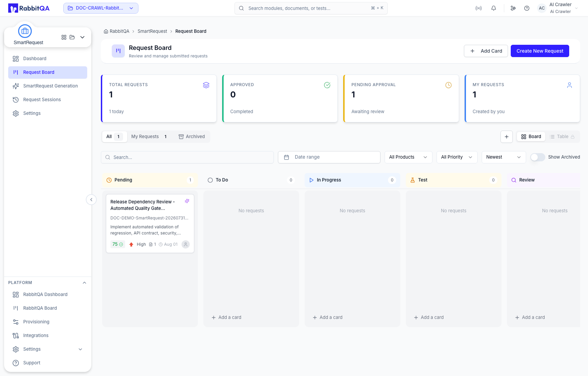Add a card in the To Do column
The height and width of the screenshot is (376, 588).
click(x=226, y=318)
